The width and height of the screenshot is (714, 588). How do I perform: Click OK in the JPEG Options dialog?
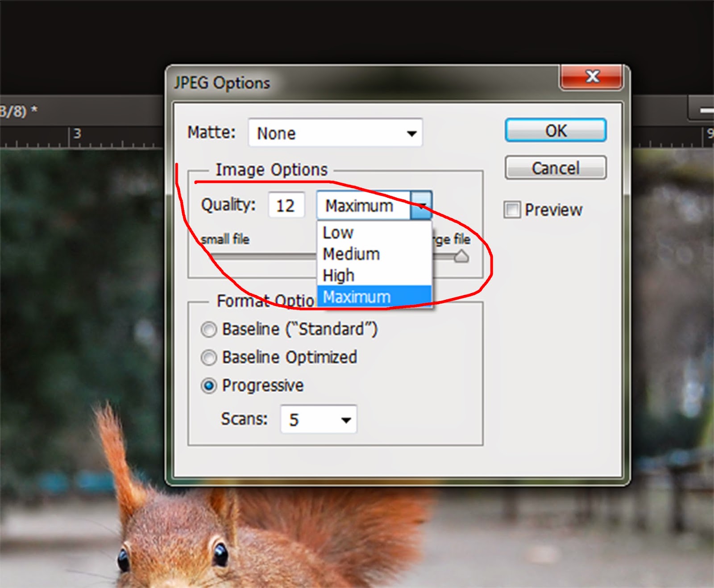click(556, 130)
